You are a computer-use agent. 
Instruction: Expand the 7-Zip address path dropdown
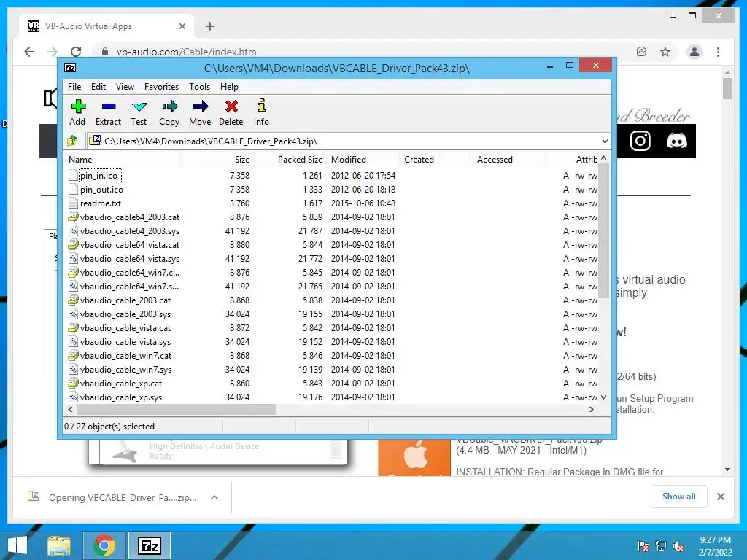pos(605,141)
